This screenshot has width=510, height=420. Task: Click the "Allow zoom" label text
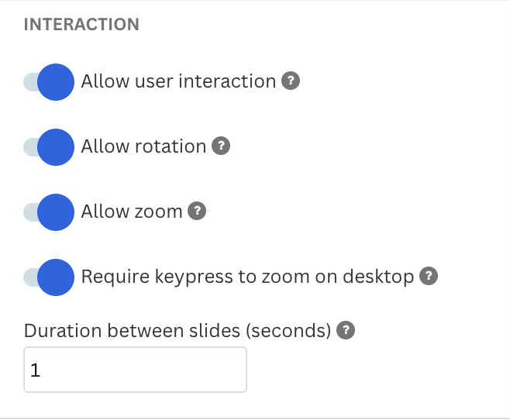pyautogui.click(x=132, y=212)
